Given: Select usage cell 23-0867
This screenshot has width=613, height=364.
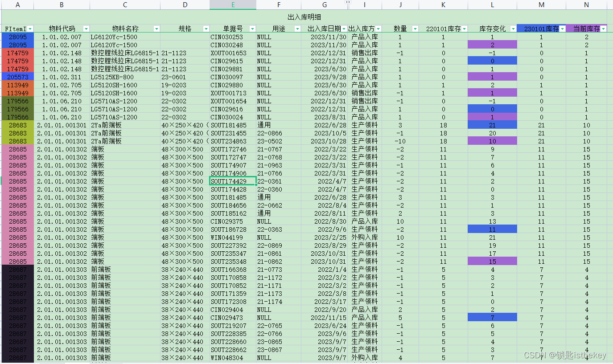Looking at the screenshot, I should [x=279, y=350].
